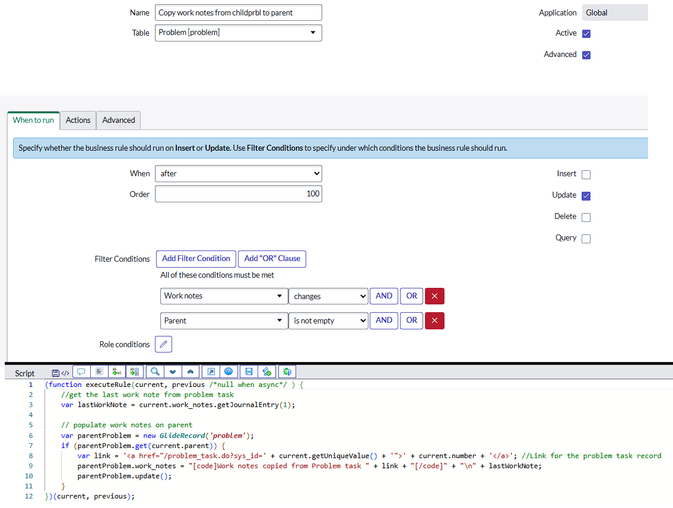Click script line 8 defining the link variable
The image size is (673, 508).
point(369,456)
